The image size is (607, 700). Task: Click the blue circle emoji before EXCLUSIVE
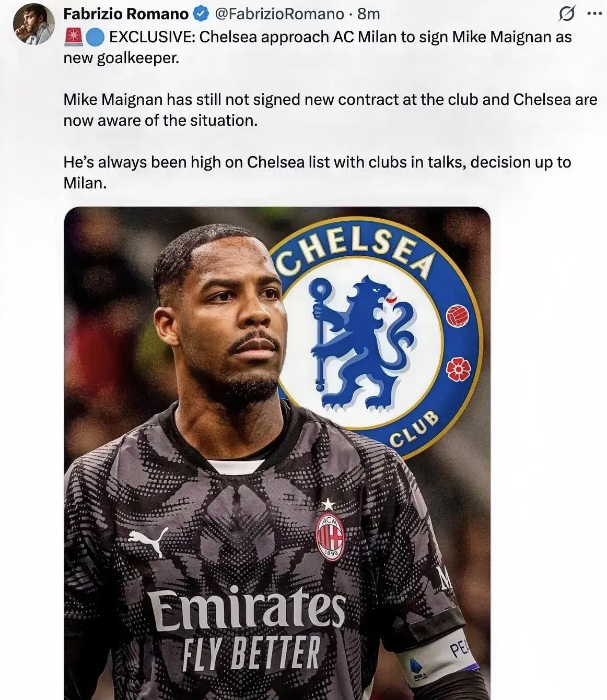95,37
